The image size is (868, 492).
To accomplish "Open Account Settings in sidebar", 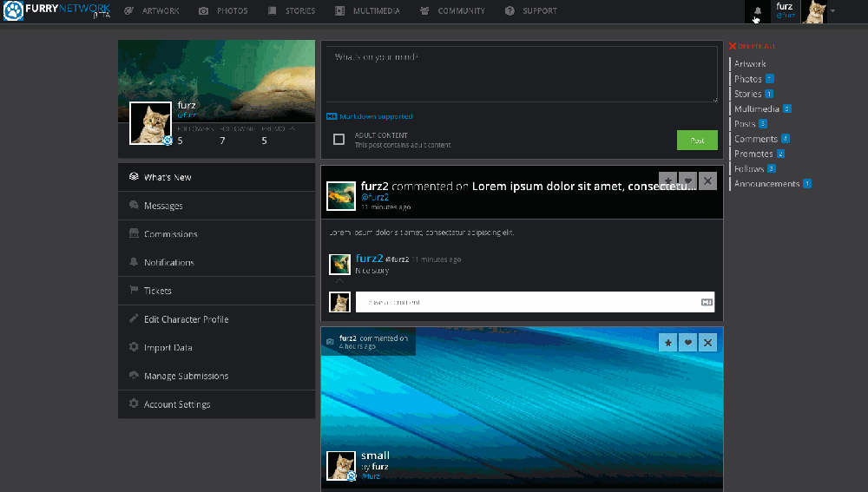I will click(216, 404).
